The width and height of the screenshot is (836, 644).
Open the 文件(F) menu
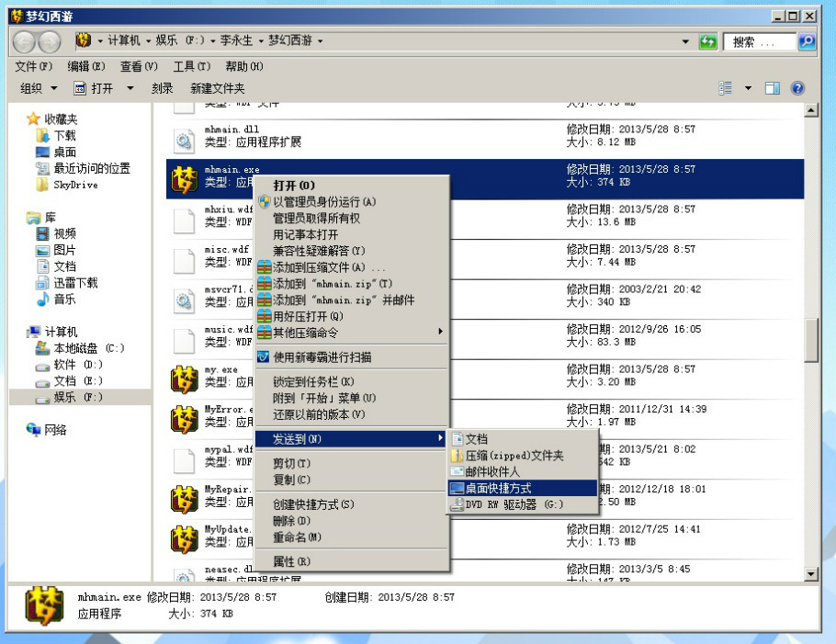click(x=34, y=66)
